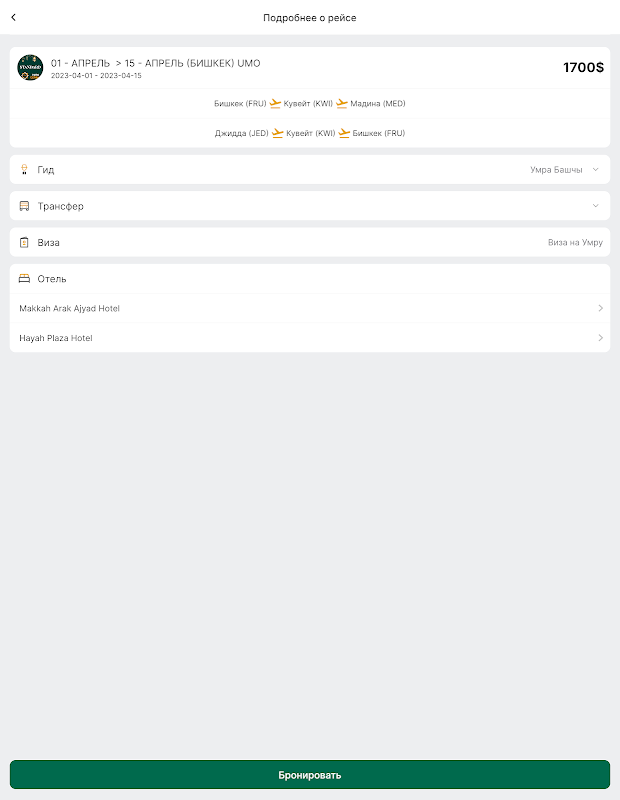This screenshot has width=620, height=800.
Task: Tap the plane icon after Бишкек (FRU) outbound
Action: (276, 103)
